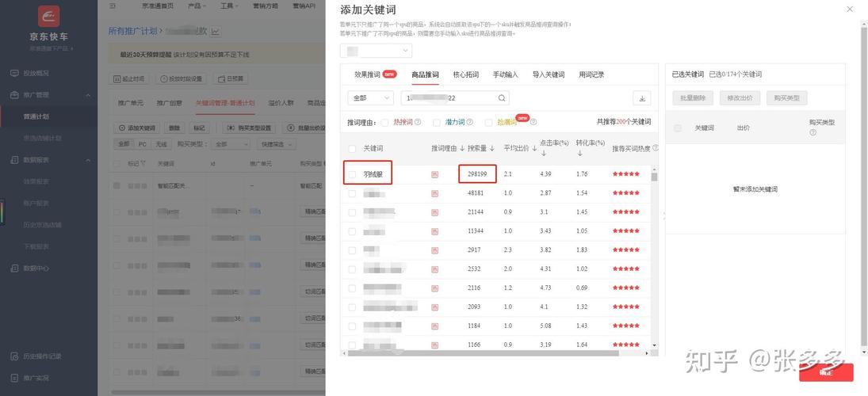Screen dimensions: 868x396
Task: Tick select-all checkbox in 已选关键词 table
Action: [x=678, y=128]
